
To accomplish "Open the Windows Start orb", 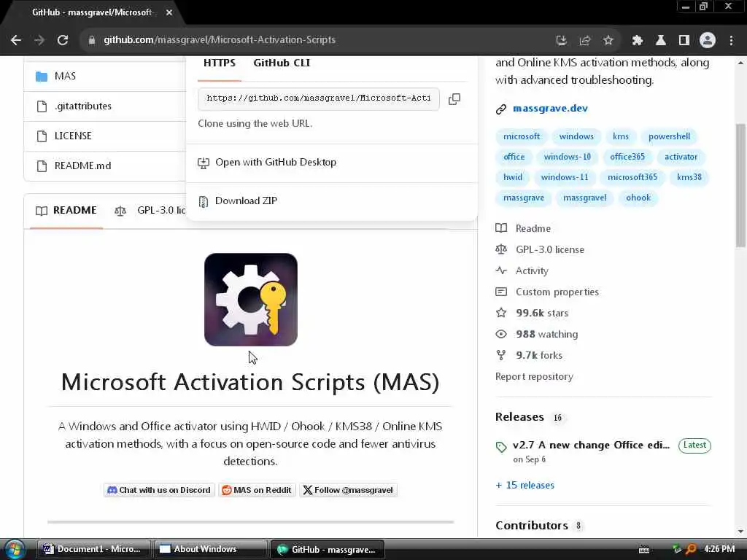I will [15, 550].
